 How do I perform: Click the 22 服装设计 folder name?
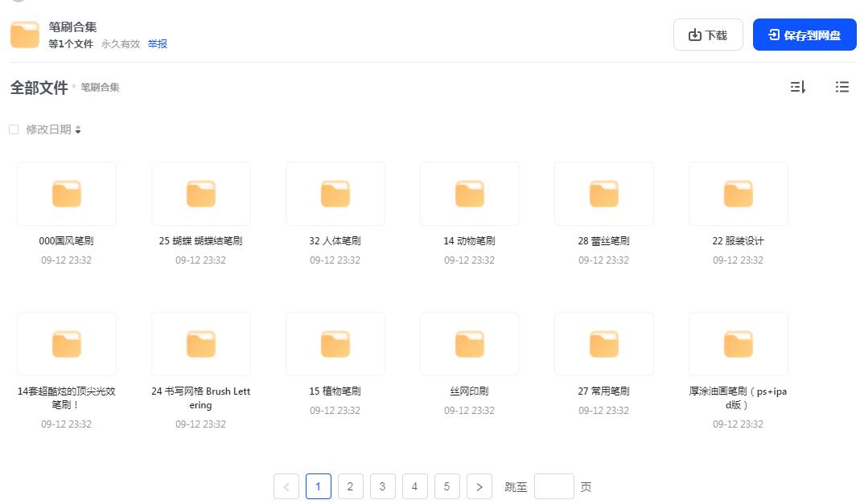[x=739, y=240]
